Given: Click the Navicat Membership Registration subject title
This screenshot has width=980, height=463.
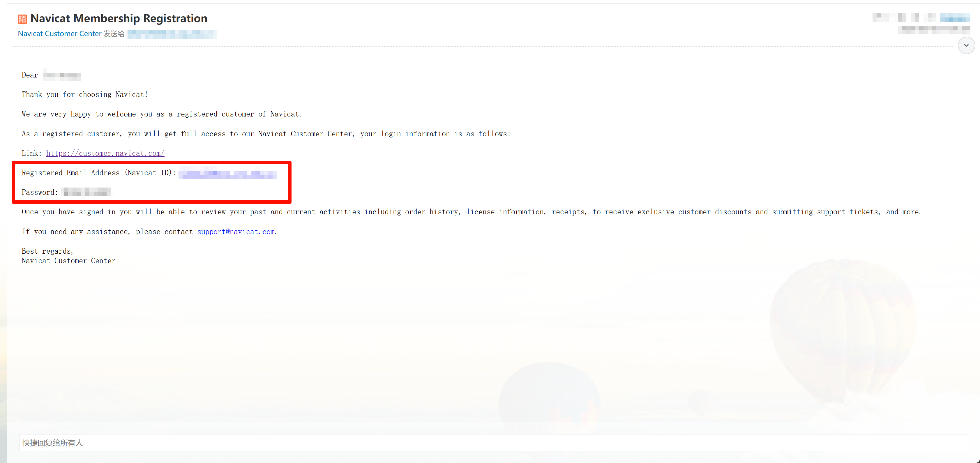Looking at the screenshot, I should pyautogui.click(x=119, y=18).
